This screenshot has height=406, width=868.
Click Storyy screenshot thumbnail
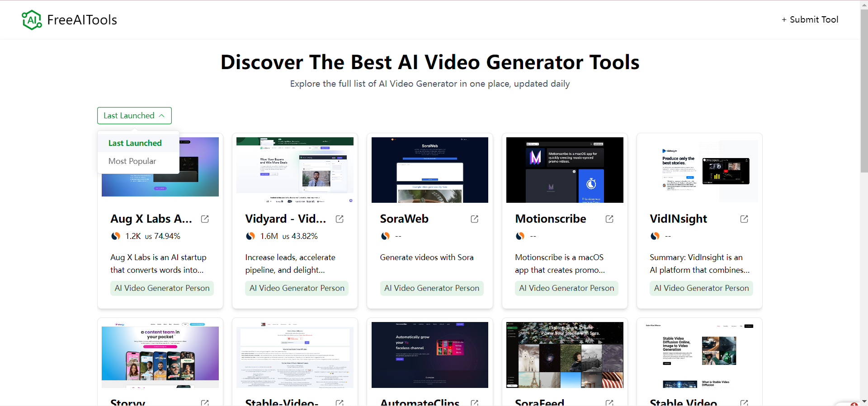click(160, 355)
